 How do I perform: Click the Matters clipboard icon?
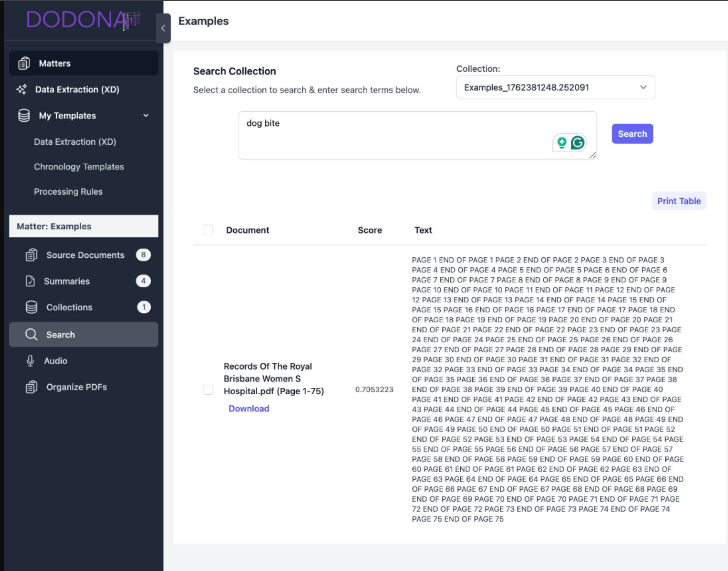24,63
